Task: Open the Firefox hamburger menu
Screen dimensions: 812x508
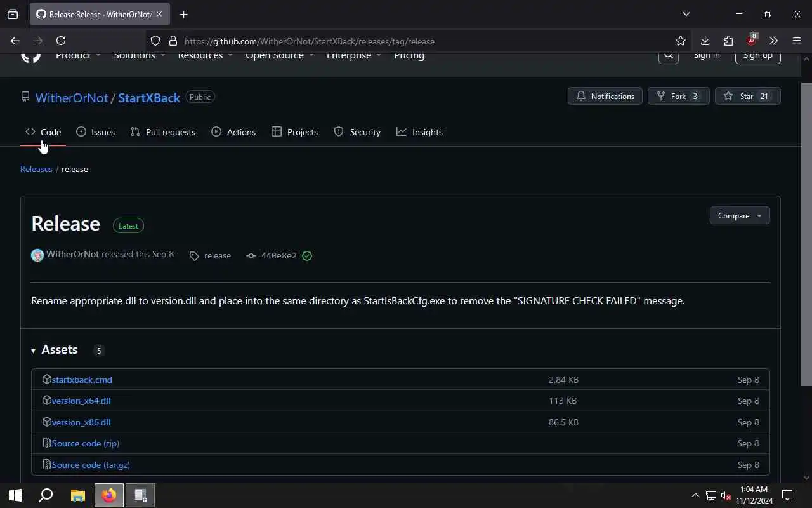Action: tap(797, 41)
